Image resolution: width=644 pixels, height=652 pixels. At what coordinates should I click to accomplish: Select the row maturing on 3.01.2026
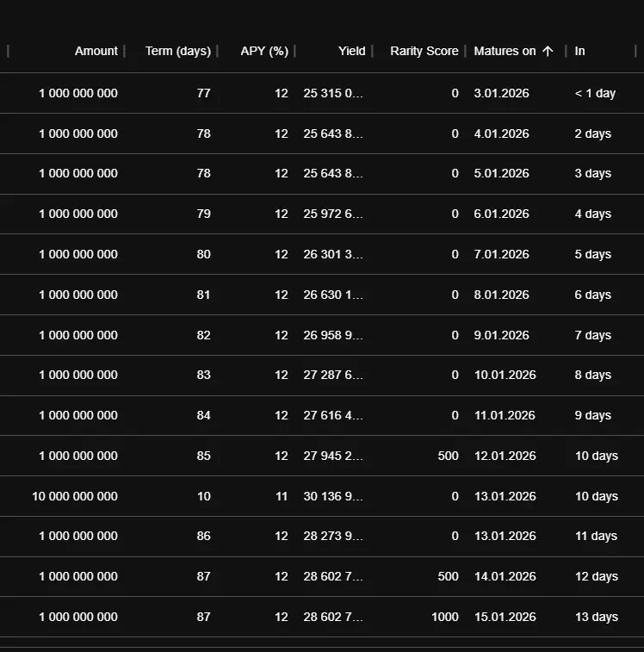(322, 93)
